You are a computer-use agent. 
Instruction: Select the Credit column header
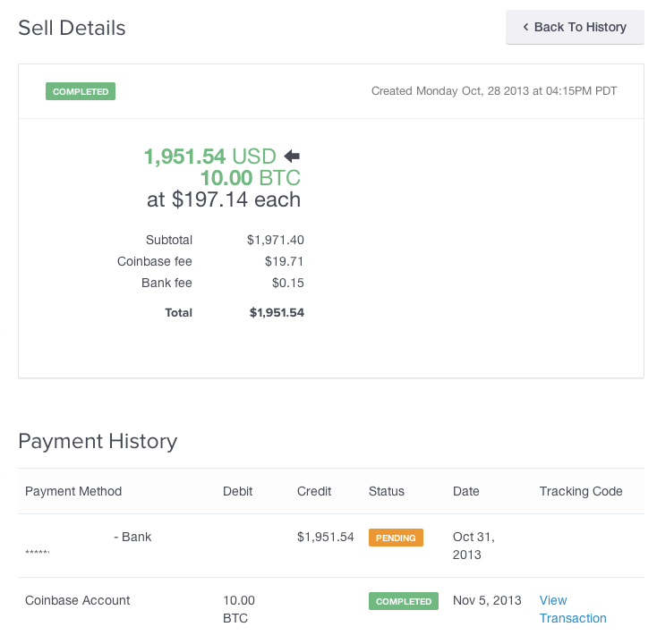coord(314,491)
